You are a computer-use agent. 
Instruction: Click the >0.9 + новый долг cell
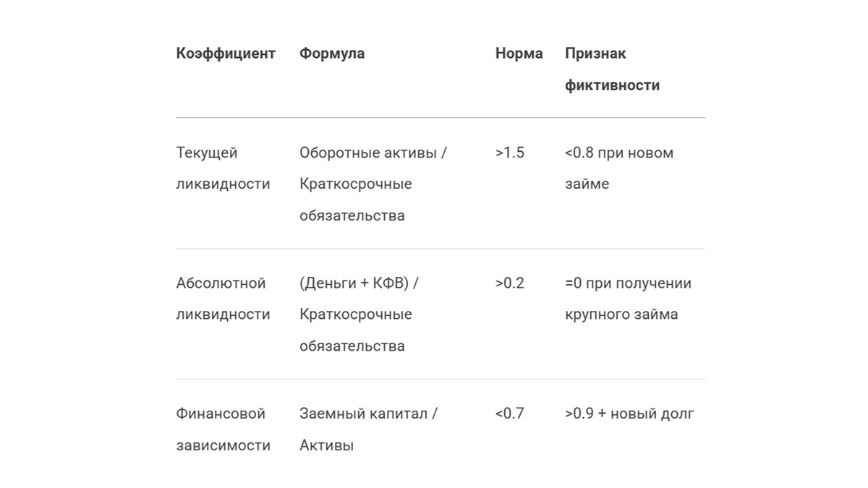[x=629, y=414]
